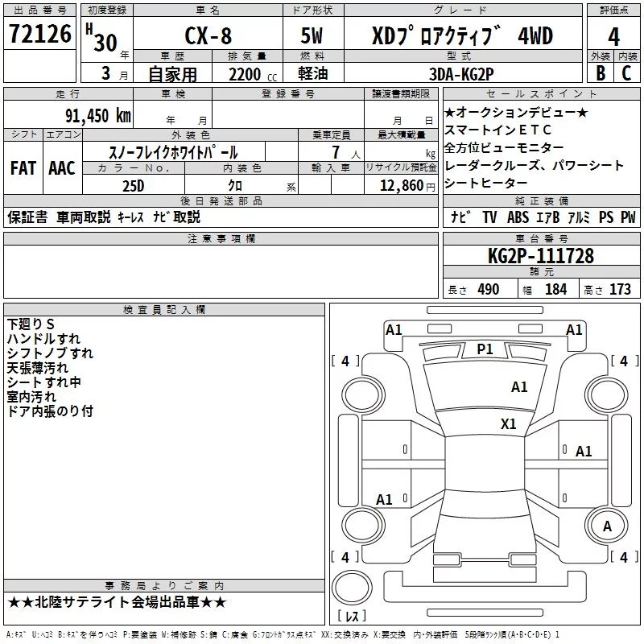The width and height of the screenshot is (644, 644).
Task: Click height value 173
Action: click(620, 290)
